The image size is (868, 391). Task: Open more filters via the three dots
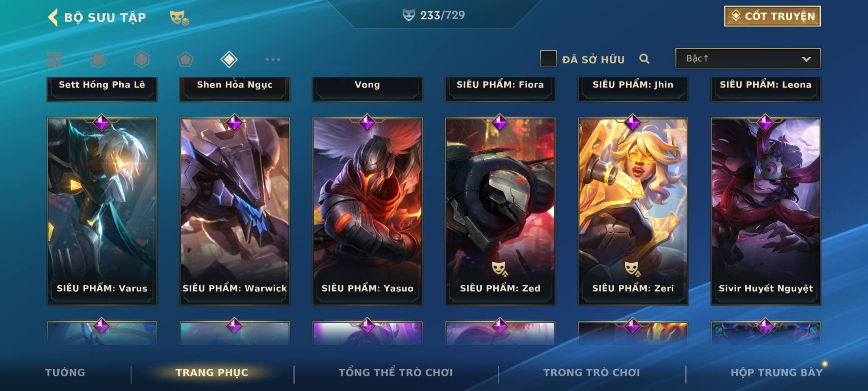click(x=273, y=59)
